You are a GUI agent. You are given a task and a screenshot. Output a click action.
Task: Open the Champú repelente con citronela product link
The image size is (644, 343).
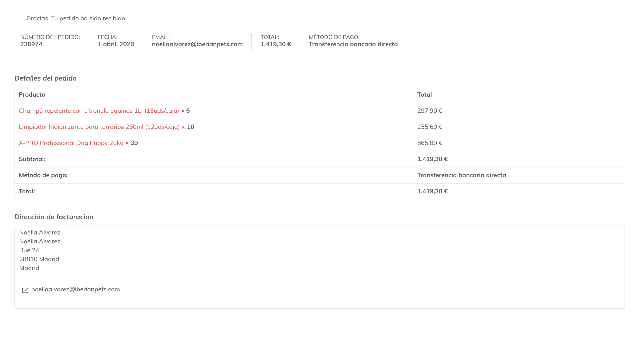click(x=99, y=111)
